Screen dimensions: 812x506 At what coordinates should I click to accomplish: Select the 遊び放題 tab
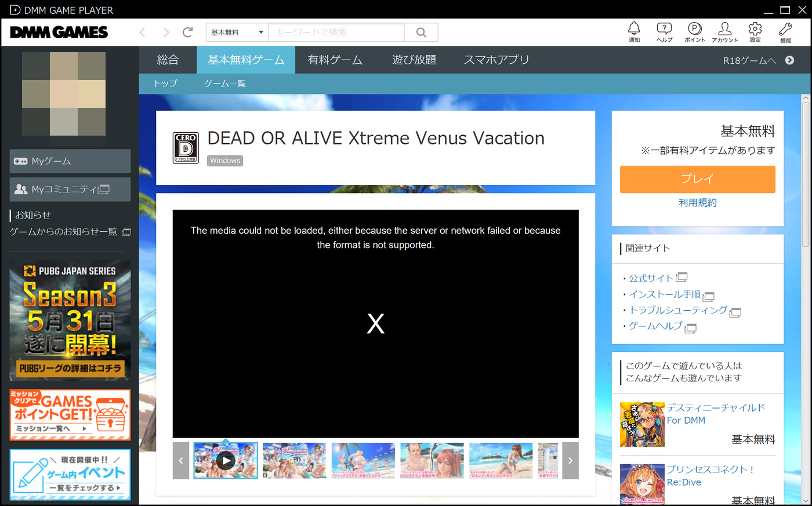click(x=414, y=60)
